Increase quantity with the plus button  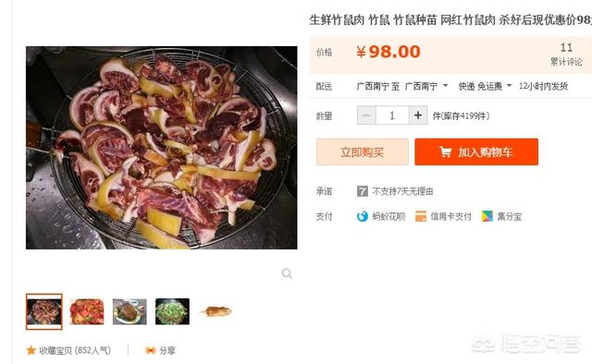tap(418, 115)
